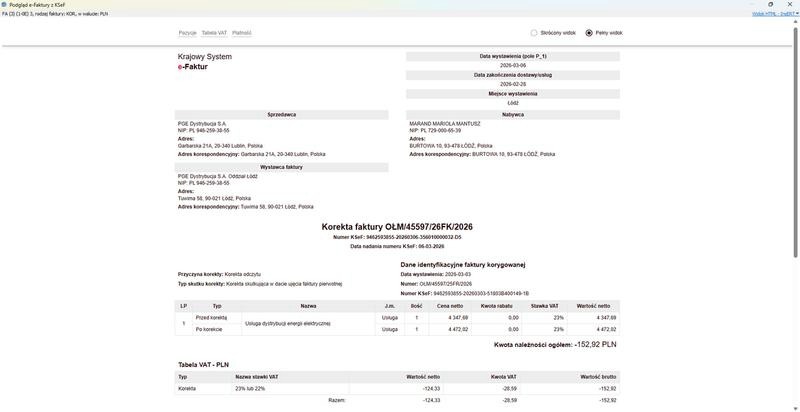Click the Krajowy System e-Faktur logo

coord(205,61)
